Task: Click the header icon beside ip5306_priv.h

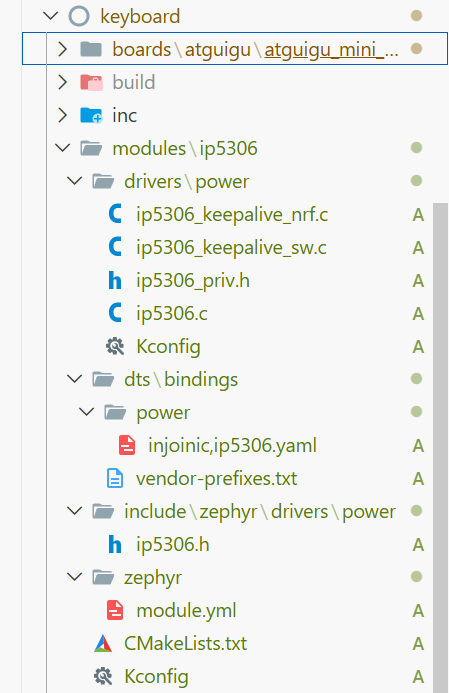Action: (x=115, y=281)
